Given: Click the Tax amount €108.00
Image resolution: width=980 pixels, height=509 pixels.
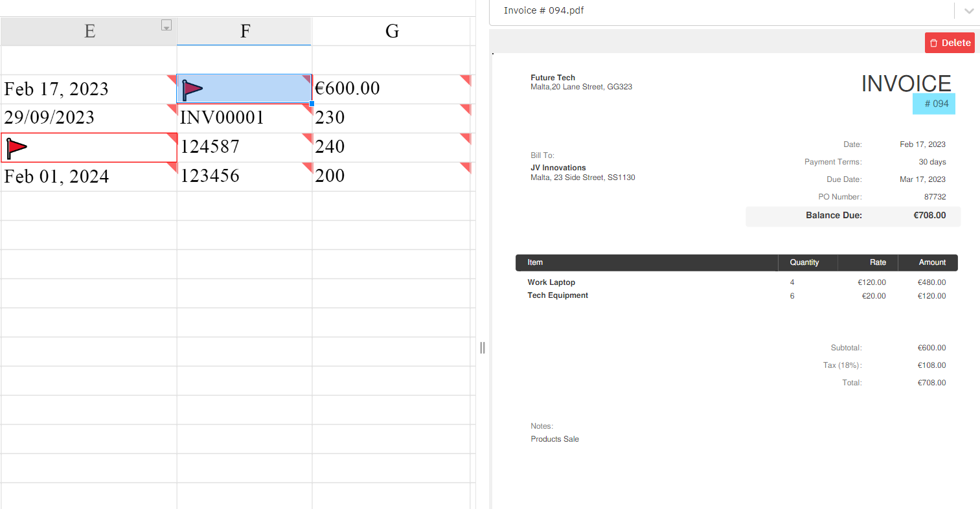Looking at the screenshot, I should pyautogui.click(x=931, y=365).
